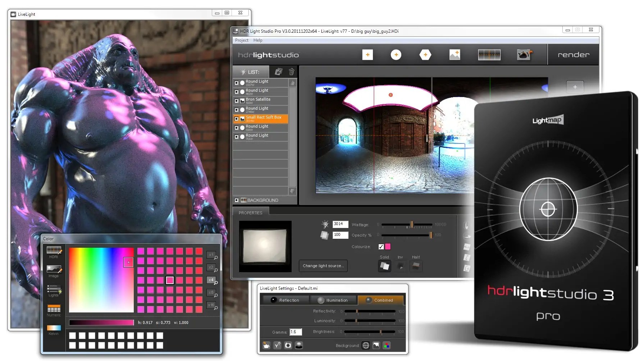Click the Wattage slider handle

coord(412,225)
